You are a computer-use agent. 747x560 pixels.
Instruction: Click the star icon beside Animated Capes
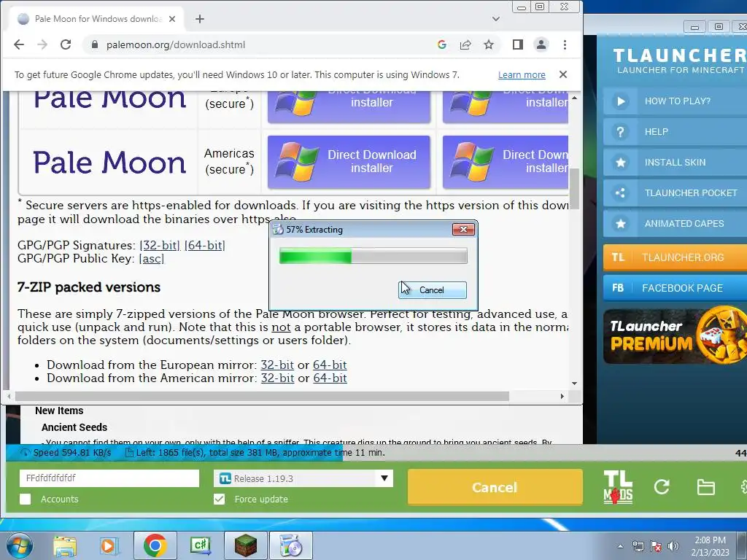[620, 223]
